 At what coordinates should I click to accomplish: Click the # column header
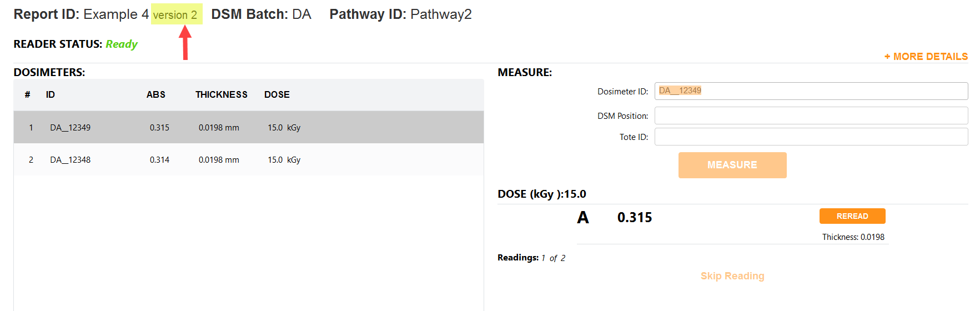27,94
